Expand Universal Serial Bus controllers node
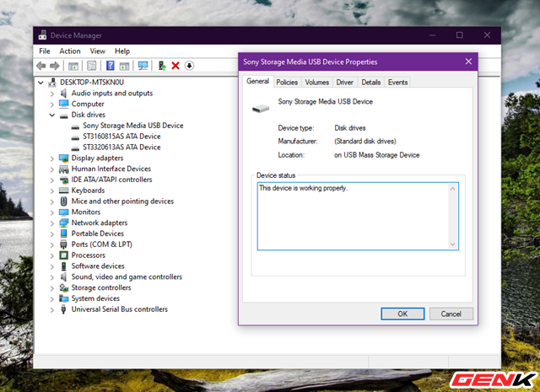This screenshot has width=540, height=392. pos(52,309)
